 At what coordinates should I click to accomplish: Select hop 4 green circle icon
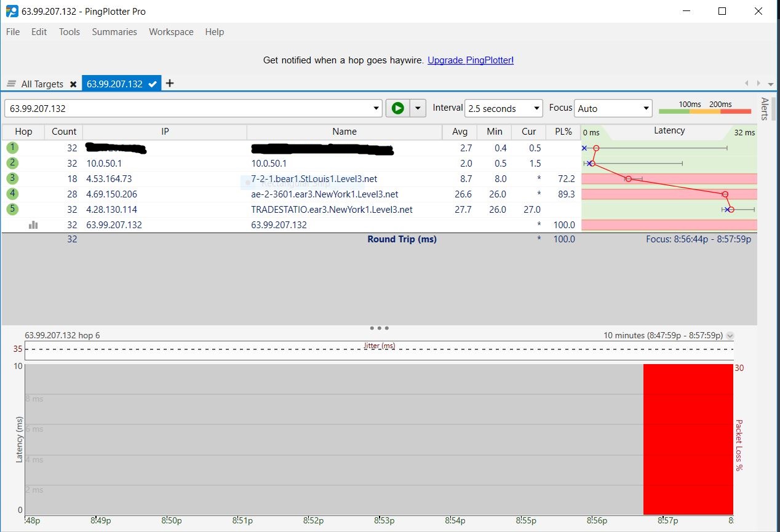pyautogui.click(x=13, y=194)
